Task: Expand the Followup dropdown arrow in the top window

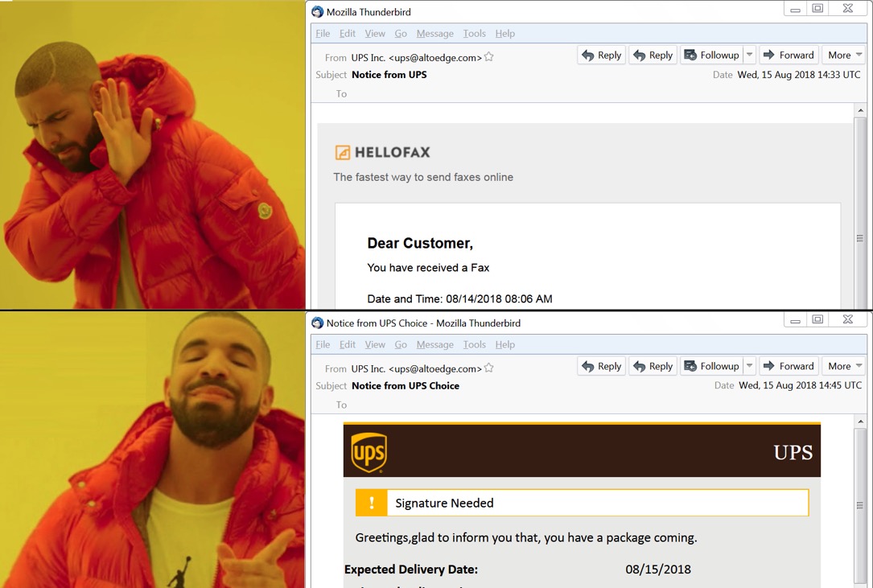Action: click(749, 56)
